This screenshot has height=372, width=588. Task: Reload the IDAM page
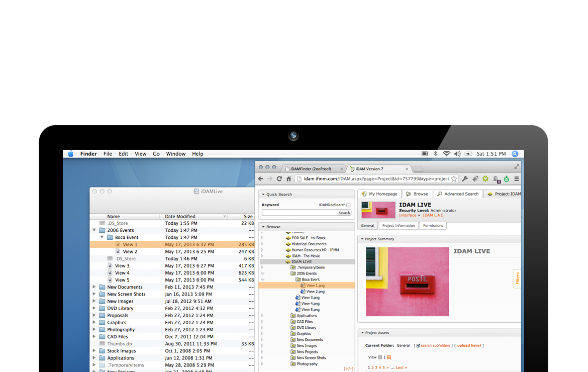pos(279,179)
